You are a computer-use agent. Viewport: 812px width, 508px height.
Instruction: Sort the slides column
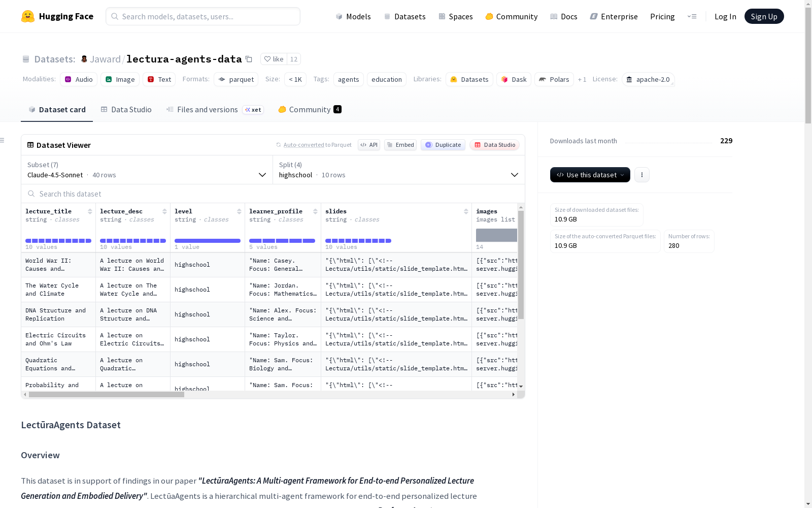[x=466, y=211]
